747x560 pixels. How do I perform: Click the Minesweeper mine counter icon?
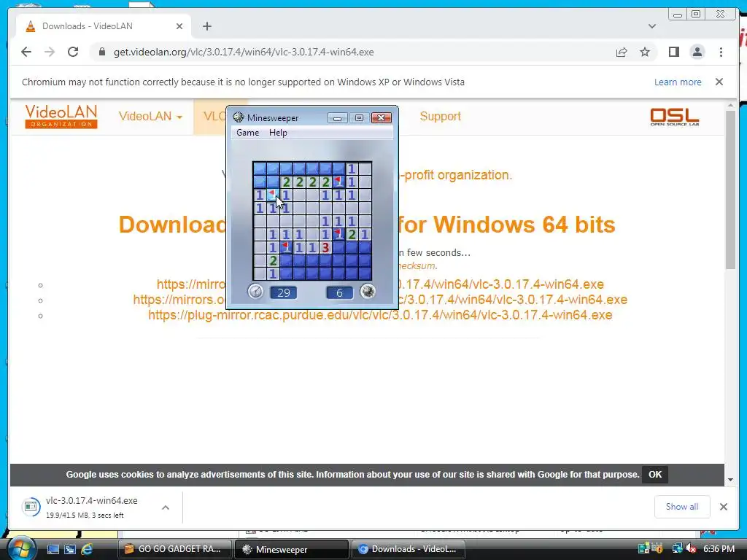(x=368, y=291)
